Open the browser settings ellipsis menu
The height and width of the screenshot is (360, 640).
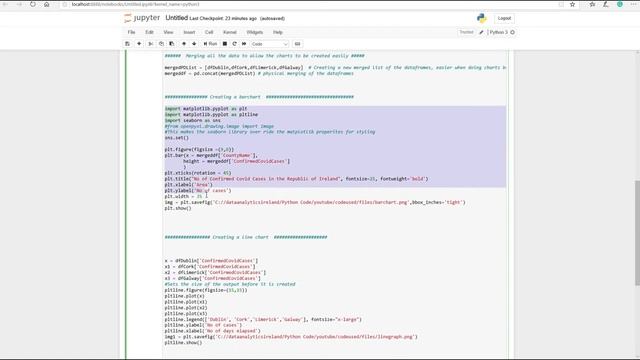click(634, 4)
